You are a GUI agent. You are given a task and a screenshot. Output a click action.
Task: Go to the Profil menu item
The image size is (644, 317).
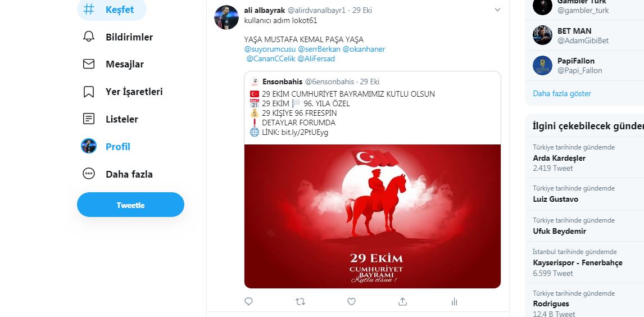click(106, 147)
